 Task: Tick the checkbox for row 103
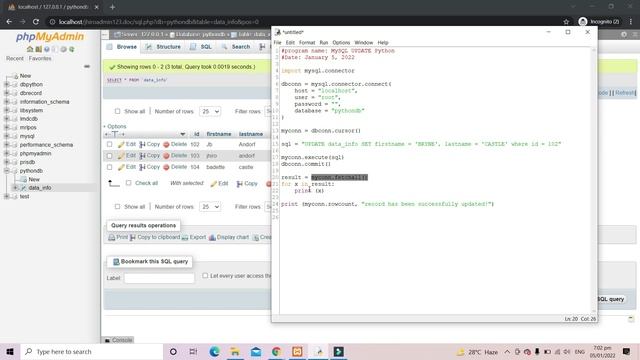click(x=109, y=156)
